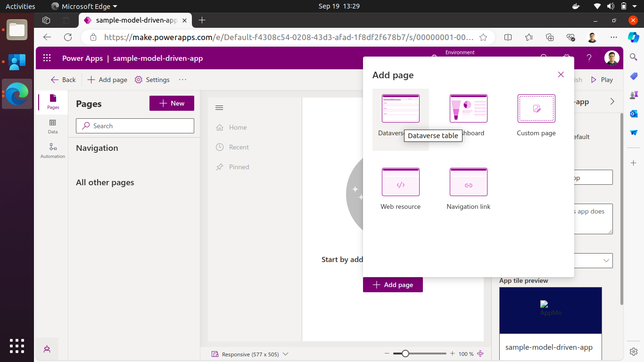The height and width of the screenshot is (362, 644).
Task: Open the Automation panel in left sidebar
Action: 52,150
